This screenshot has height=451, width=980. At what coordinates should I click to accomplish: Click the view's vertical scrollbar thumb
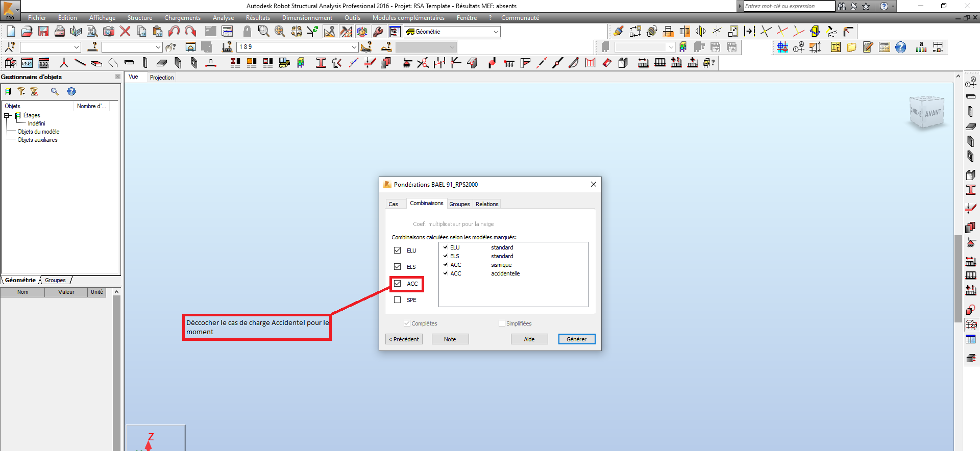[x=958, y=278]
